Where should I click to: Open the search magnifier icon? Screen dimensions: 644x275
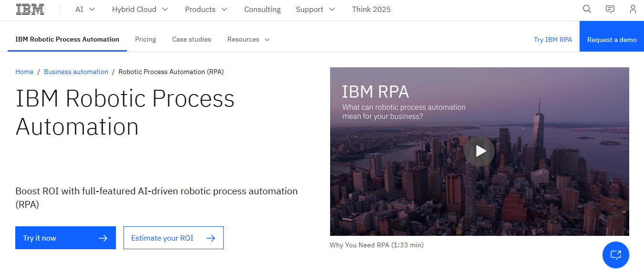[587, 9]
